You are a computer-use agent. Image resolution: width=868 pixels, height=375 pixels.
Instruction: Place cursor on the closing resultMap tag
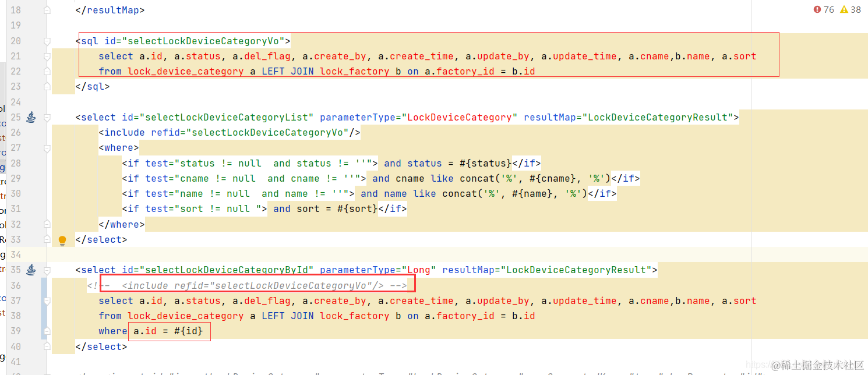pyautogui.click(x=110, y=10)
